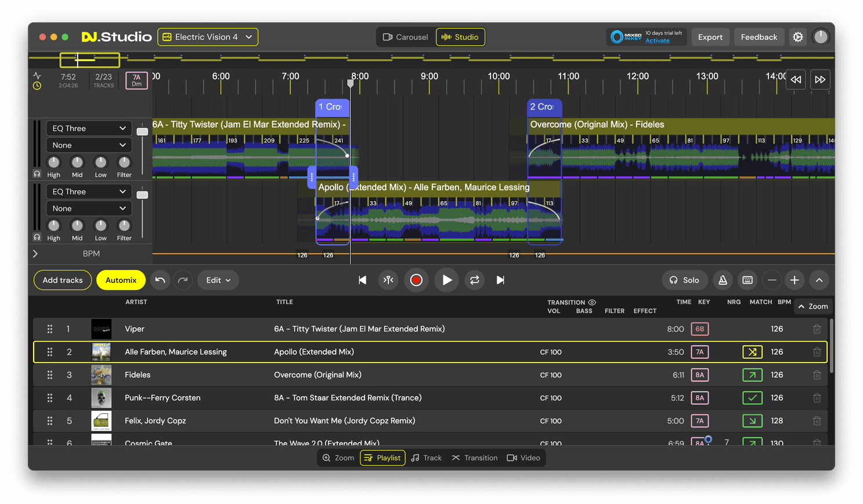The width and height of the screenshot is (863, 504).
Task: Open the Transition tab at bottom
Action: [474, 458]
